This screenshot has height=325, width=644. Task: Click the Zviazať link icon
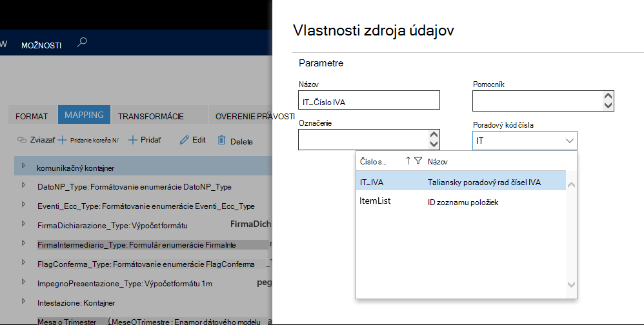[x=22, y=140]
